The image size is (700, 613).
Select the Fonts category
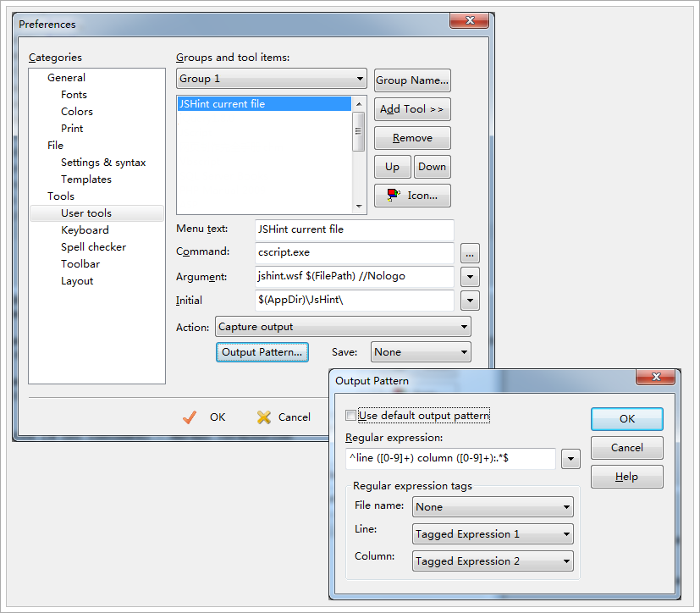pyautogui.click(x=74, y=95)
